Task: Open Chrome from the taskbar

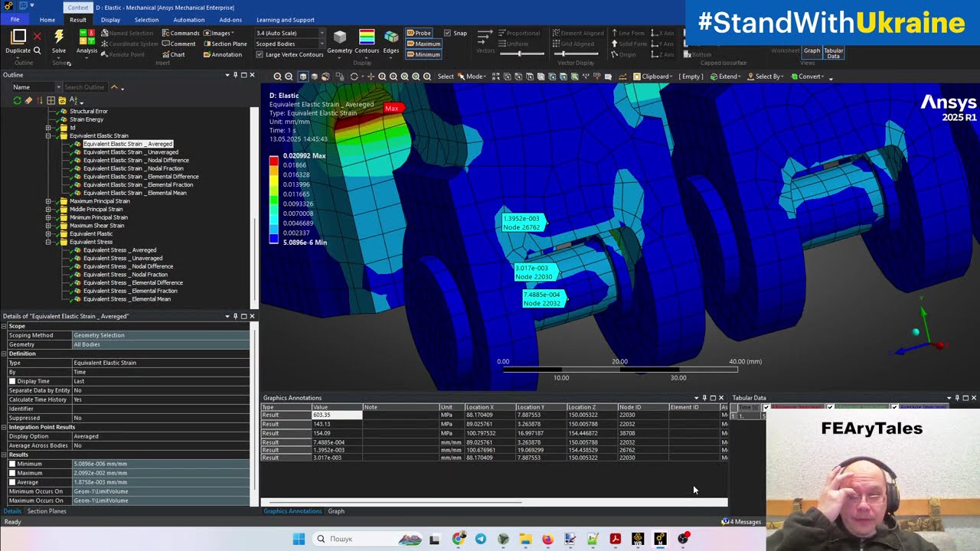Action: point(458,539)
